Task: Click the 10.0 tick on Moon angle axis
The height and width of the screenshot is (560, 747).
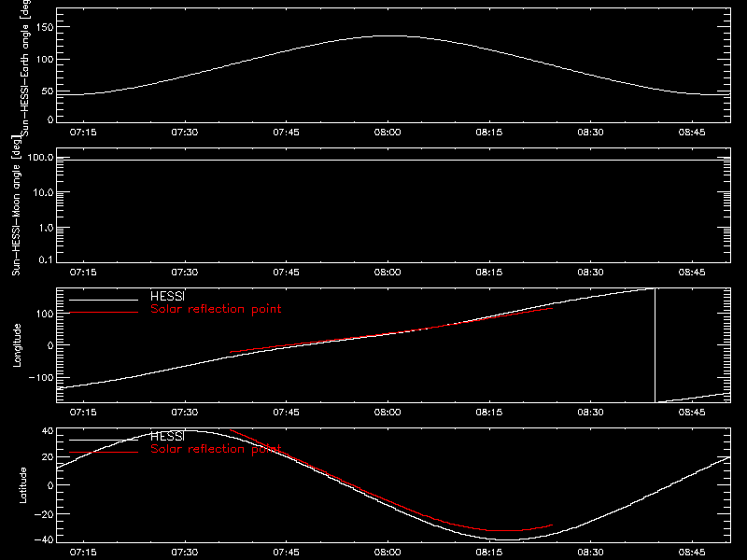Action: tap(43, 193)
